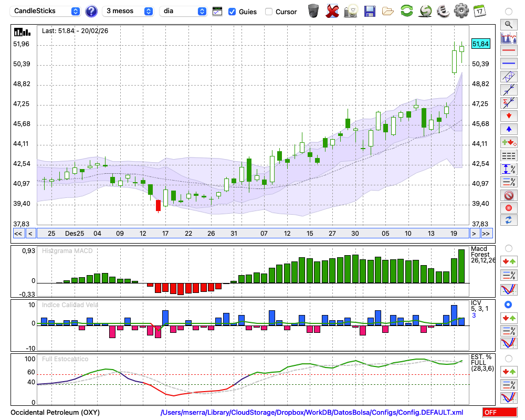
Task: Open the settings gear icon
Action: (x=461, y=10)
